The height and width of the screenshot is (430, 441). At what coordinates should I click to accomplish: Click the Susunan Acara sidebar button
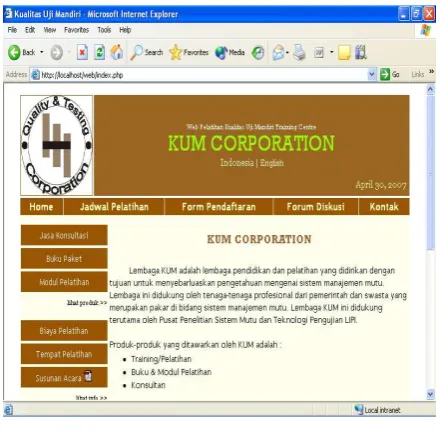click(64, 377)
